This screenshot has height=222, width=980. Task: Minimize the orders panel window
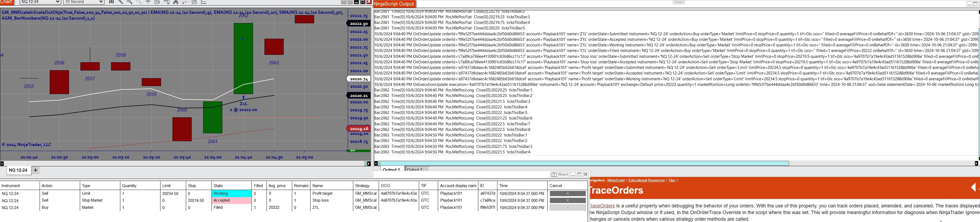(573, 174)
